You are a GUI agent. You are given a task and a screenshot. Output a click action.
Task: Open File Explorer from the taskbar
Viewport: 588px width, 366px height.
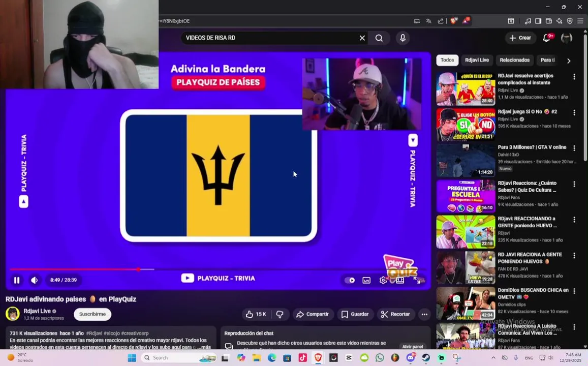point(257,358)
